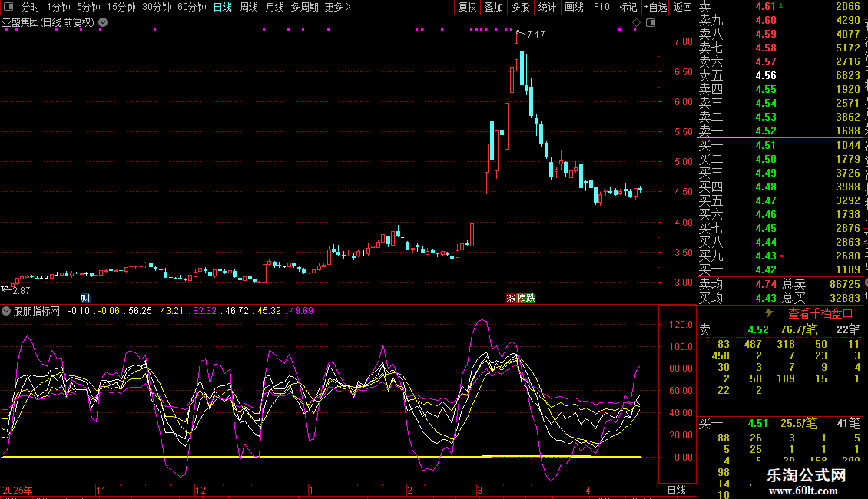Click the 日线 label at the chart's bottom-right
The image size is (868, 499).
[x=677, y=490]
